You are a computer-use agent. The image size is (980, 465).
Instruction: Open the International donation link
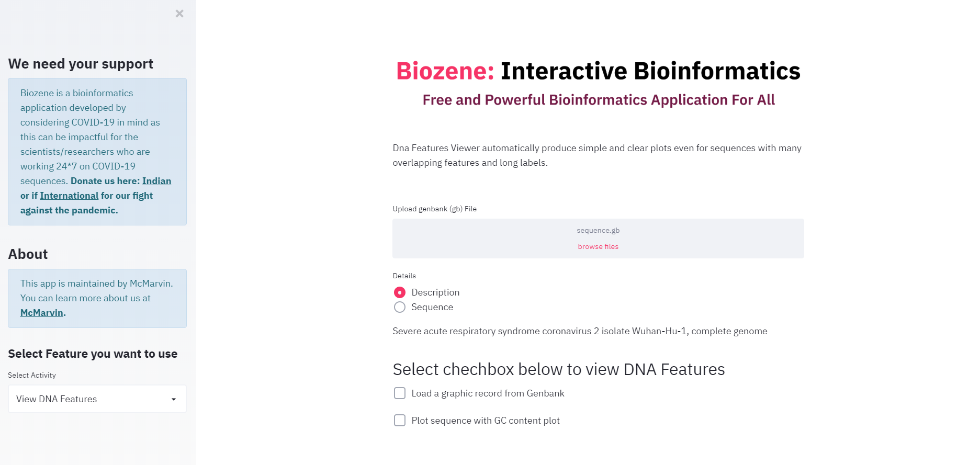click(69, 196)
